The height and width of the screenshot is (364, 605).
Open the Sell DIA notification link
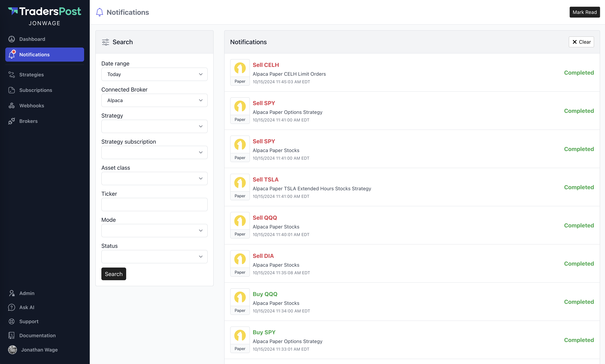263,256
